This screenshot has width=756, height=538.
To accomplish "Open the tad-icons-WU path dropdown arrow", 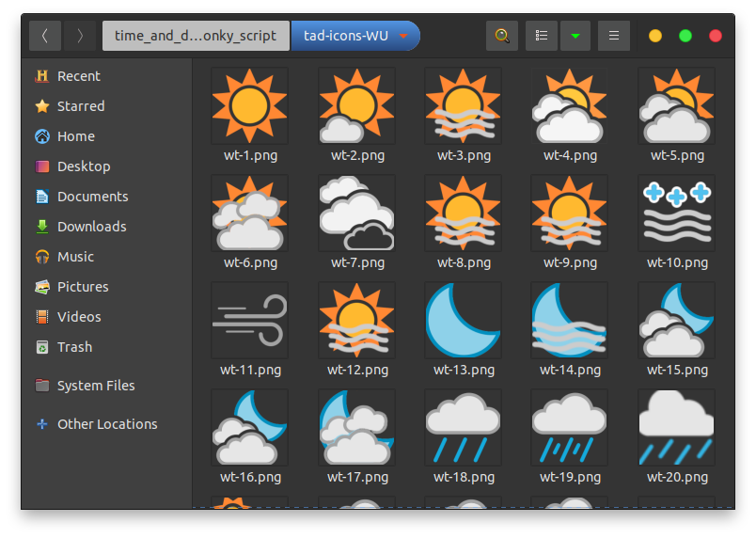I will click(x=404, y=36).
